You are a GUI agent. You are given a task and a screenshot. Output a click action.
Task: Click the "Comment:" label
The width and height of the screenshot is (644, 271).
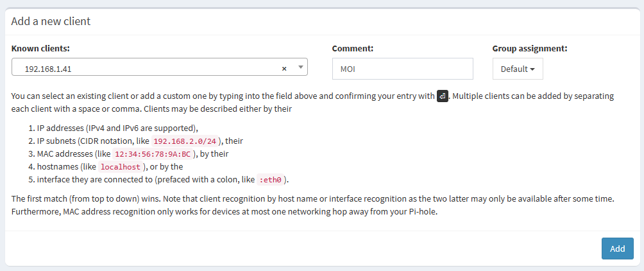tap(353, 48)
